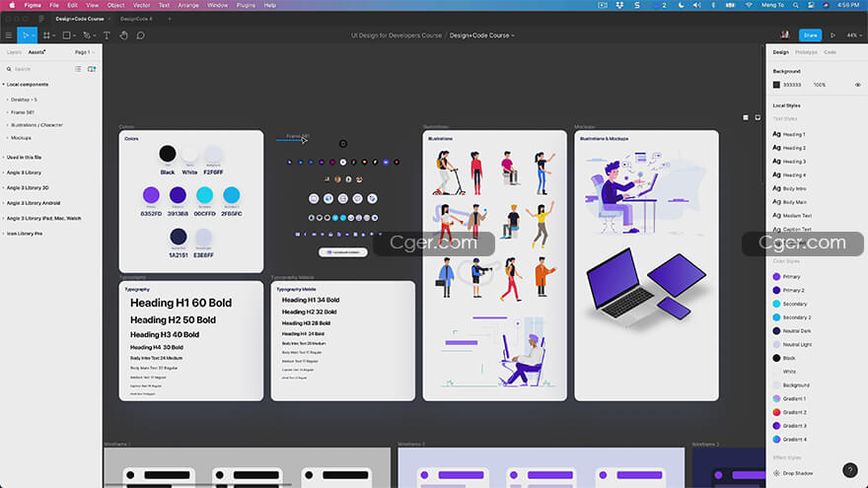
Task: Click the volume icon in menu bar
Action: click(x=697, y=5)
